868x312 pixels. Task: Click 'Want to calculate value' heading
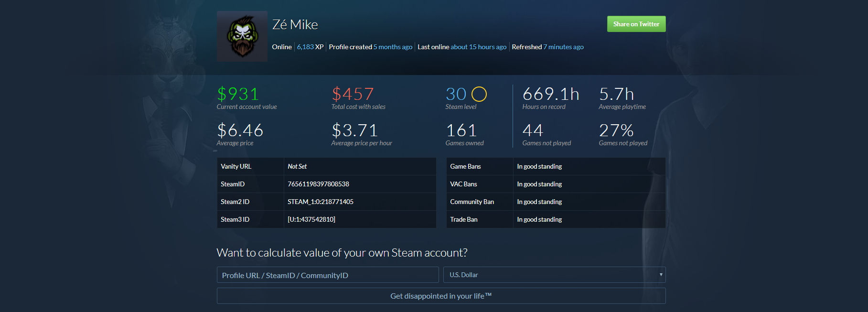coord(342,253)
